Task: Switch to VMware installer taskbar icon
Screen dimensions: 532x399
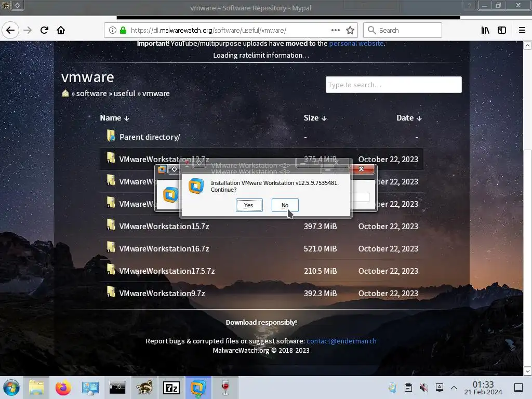Action: click(198, 388)
